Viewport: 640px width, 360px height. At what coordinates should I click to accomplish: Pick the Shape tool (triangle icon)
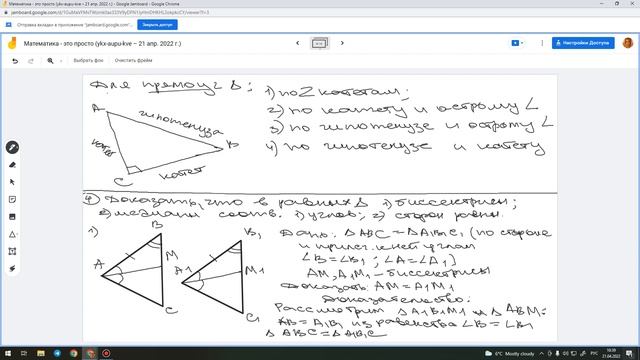(x=12, y=234)
